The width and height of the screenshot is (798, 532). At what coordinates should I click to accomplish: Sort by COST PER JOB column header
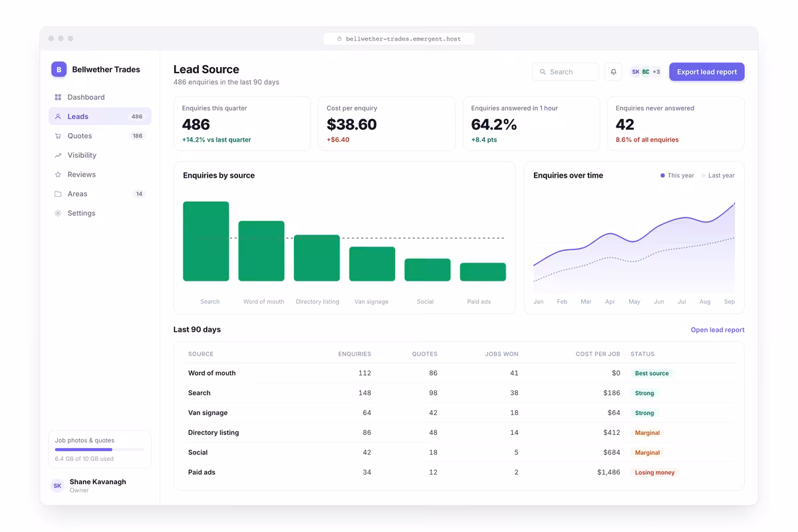598,354
